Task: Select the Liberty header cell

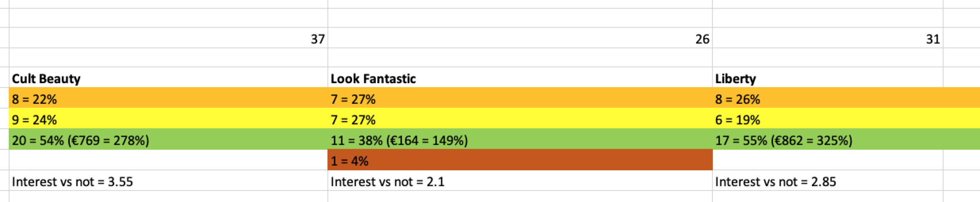Action: [827, 78]
